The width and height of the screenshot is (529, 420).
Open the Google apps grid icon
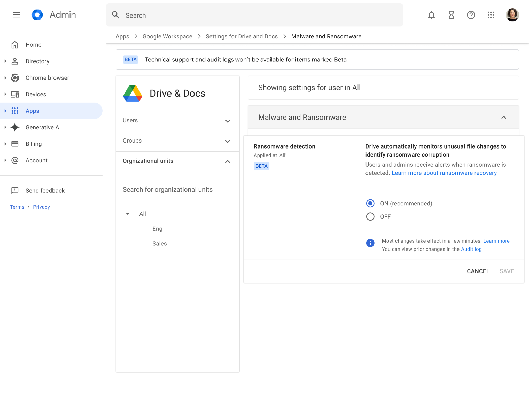[491, 15]
